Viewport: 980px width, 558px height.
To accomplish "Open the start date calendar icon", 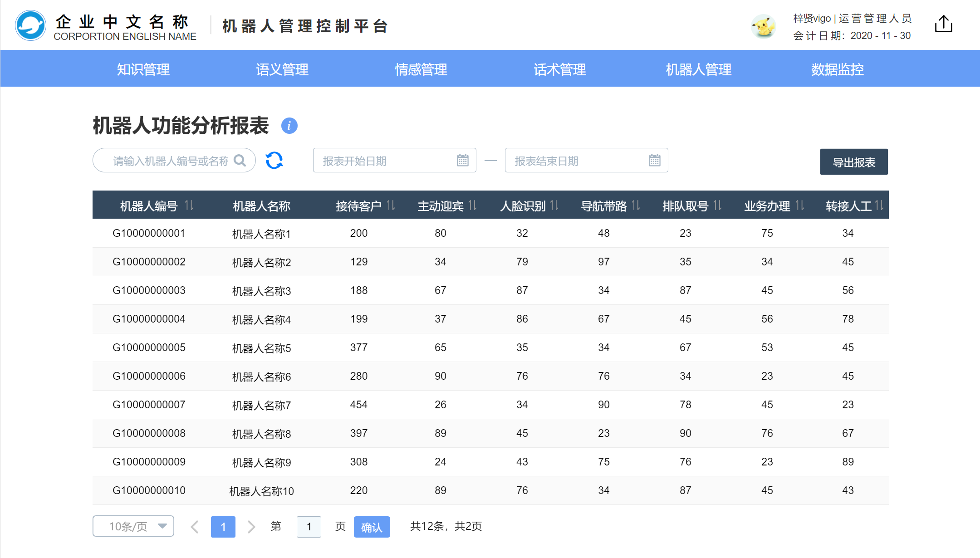I will pyautogui.click(x=462, y=160).
